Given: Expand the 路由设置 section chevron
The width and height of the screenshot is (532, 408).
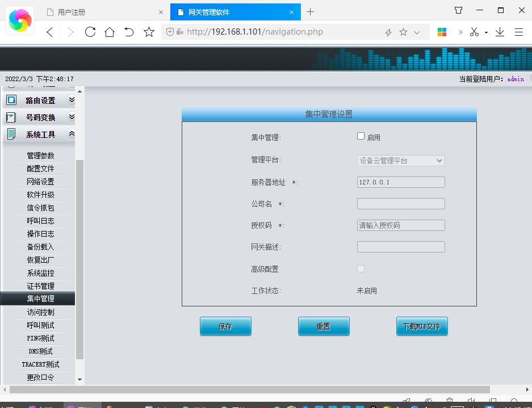Looking at the screenshot, I should click(x=71, y=100).
